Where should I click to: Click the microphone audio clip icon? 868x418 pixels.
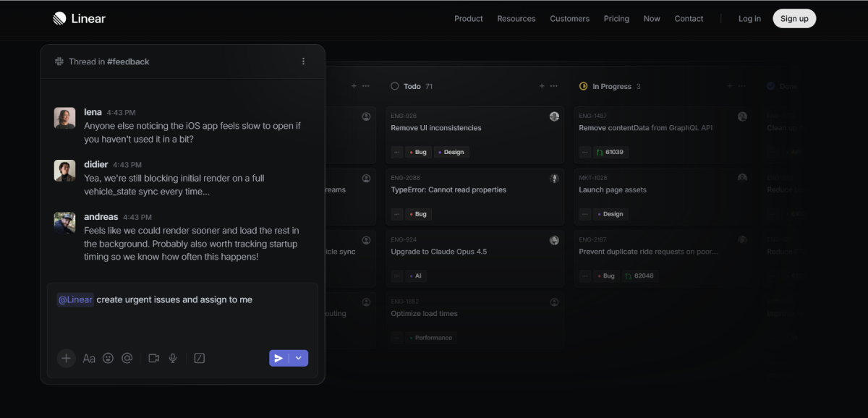point(173,358)
